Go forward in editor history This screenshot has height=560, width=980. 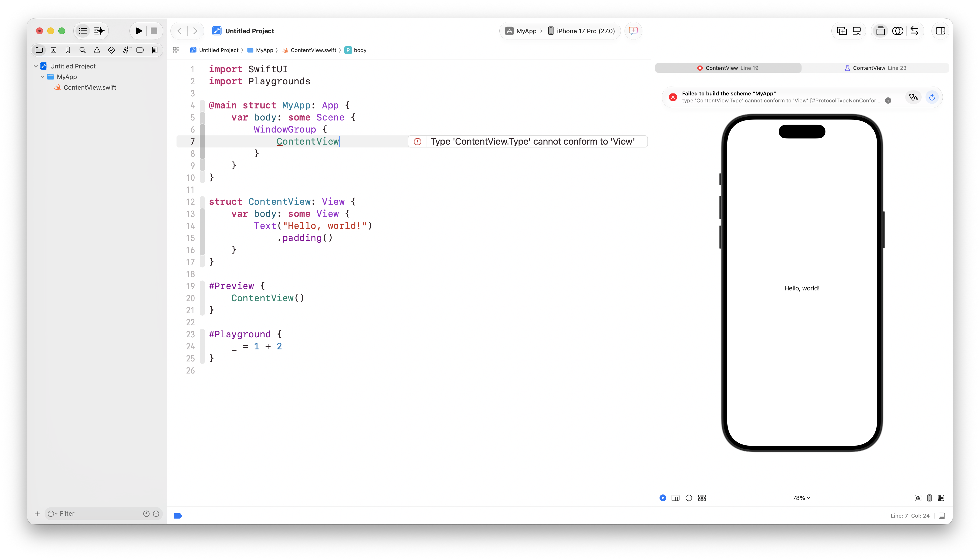[x=195, y=31]
